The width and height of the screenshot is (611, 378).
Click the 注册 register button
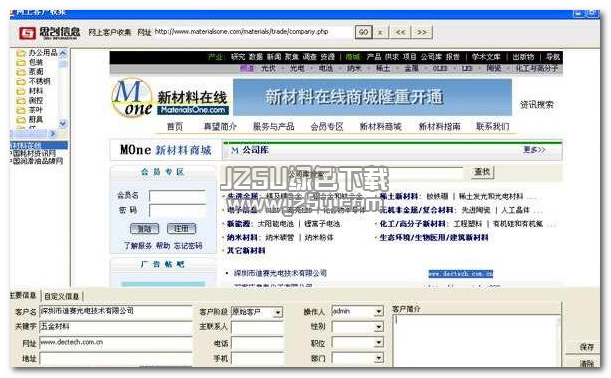[x=182, y=228]
